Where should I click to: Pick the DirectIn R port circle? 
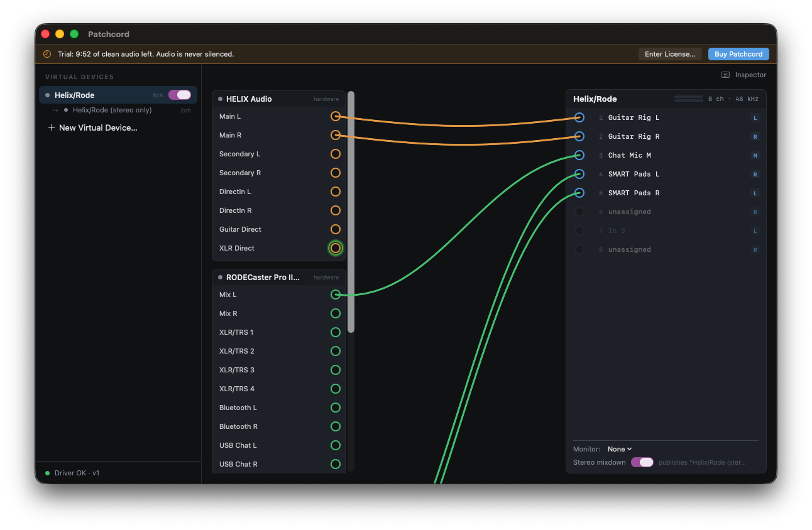tap(336, 210)
